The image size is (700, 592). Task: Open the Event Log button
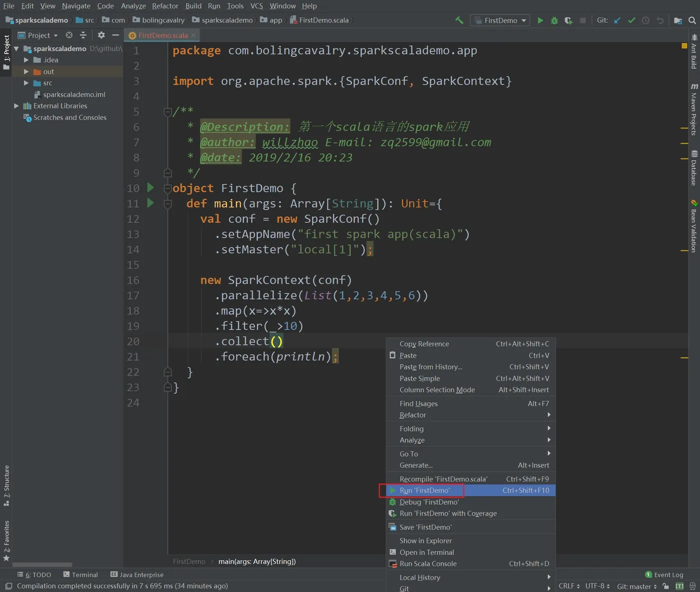point(664,575)
